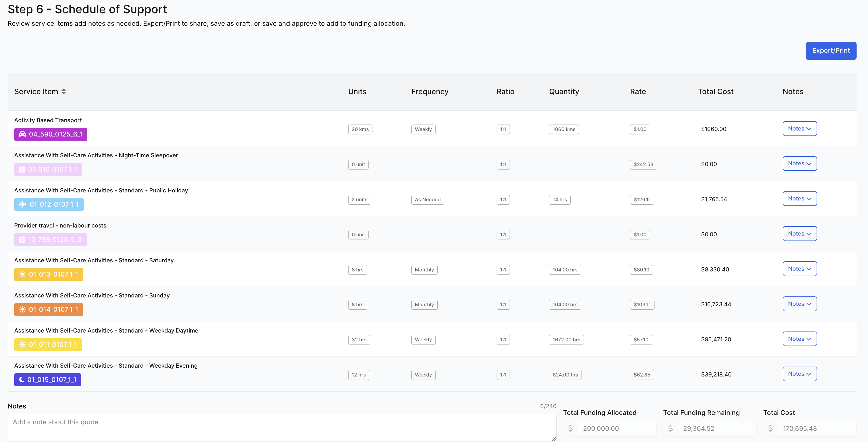Click the sun icon on 01_011_0107_1_1 badge
This screenshot has width=868, height=442.
(x=22, y=344)
